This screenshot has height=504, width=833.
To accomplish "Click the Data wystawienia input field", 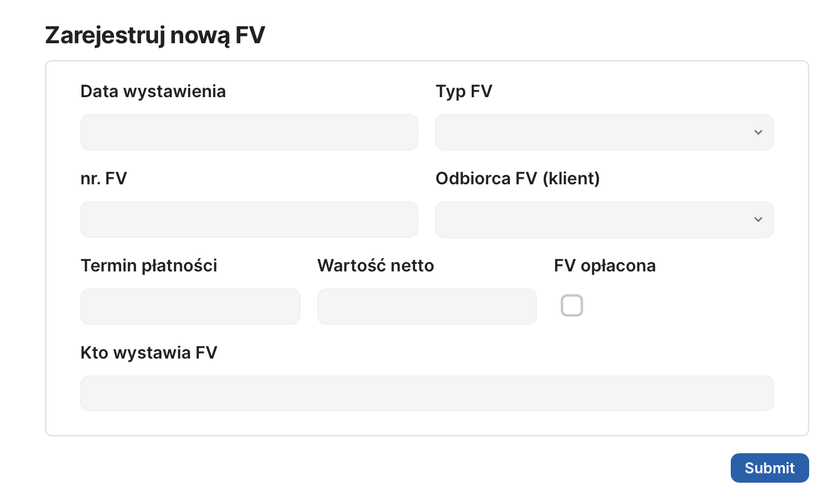I will [249, 132].
